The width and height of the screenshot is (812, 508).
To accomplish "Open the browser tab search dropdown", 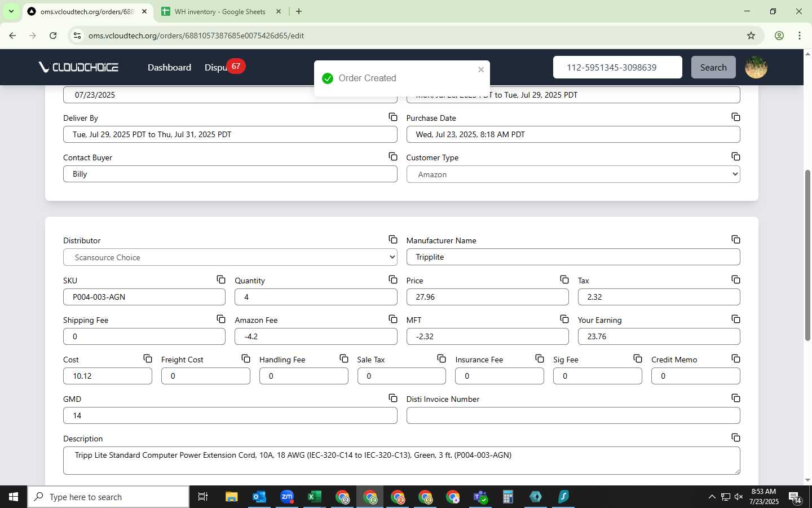I will 11,11.
